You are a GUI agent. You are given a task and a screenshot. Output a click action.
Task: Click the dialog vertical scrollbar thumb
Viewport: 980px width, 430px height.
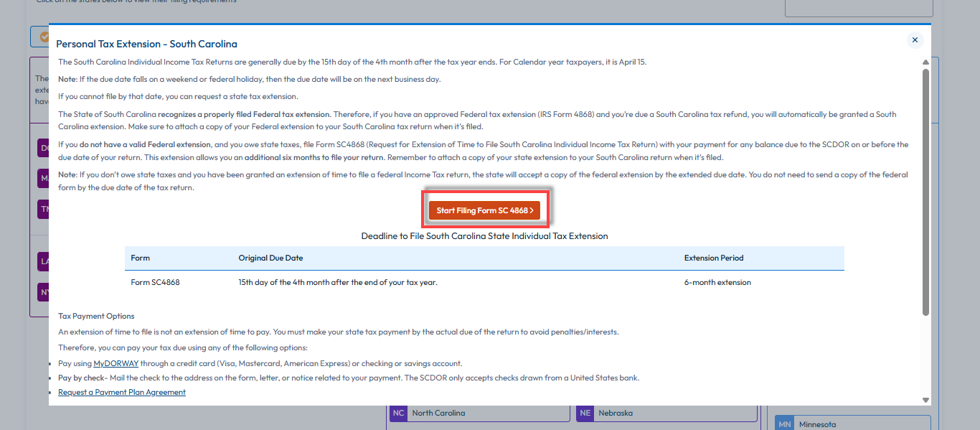[925, 192]
